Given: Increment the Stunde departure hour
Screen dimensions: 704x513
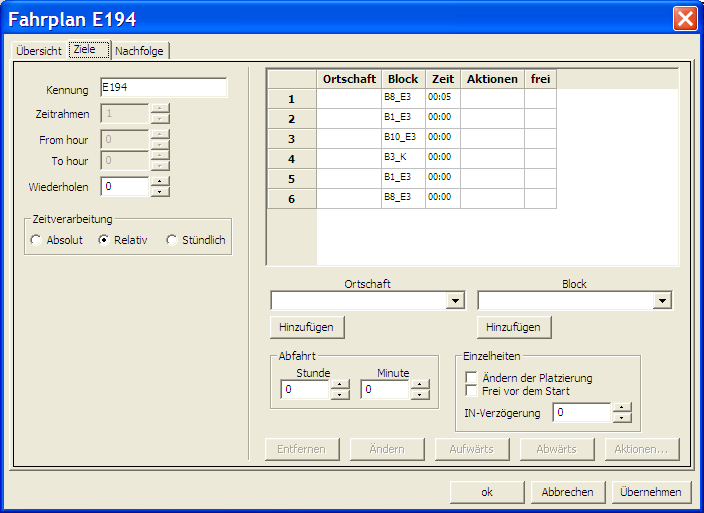Looking at the screenshot, I should click(340, 384).
